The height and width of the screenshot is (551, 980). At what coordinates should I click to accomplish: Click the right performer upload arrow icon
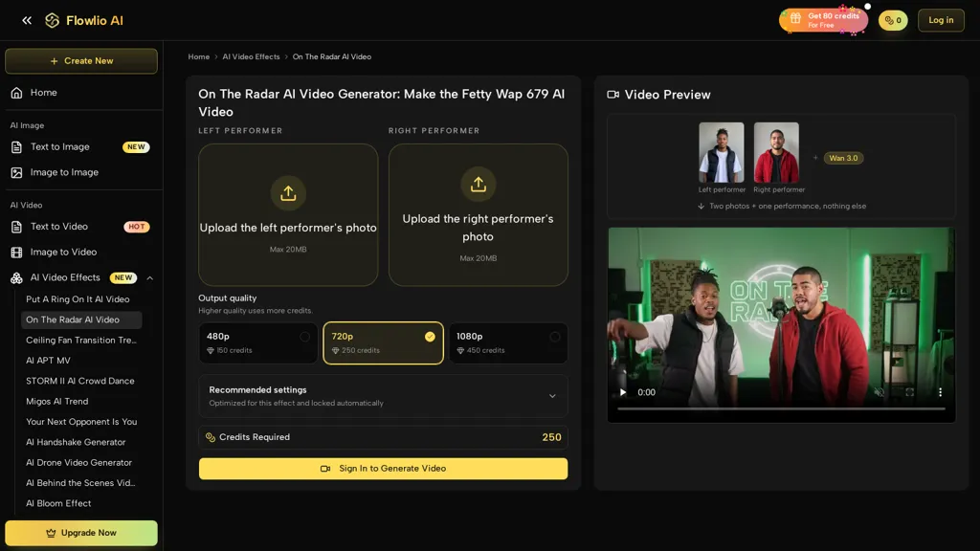479,185
